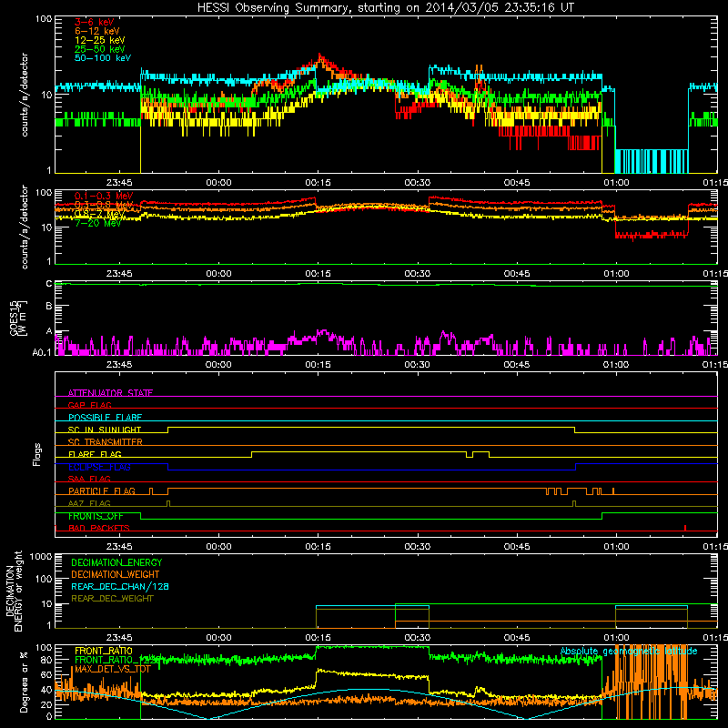Click the Flags vertical axis title

point(37,454)
